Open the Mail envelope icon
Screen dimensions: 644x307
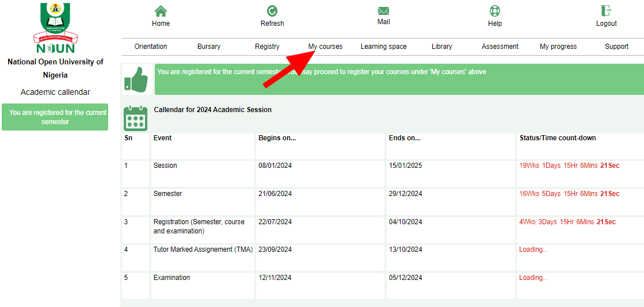[x=384, y=11]
